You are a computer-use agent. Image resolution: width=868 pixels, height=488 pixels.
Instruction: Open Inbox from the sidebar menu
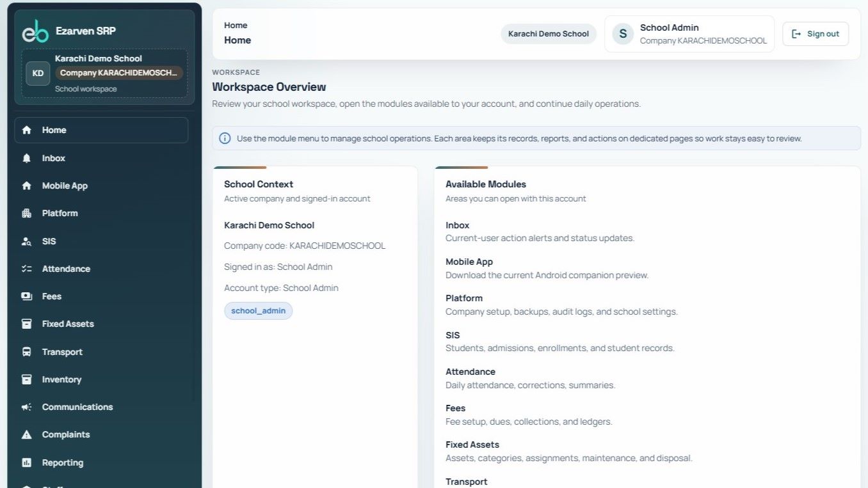click(101, 158)
